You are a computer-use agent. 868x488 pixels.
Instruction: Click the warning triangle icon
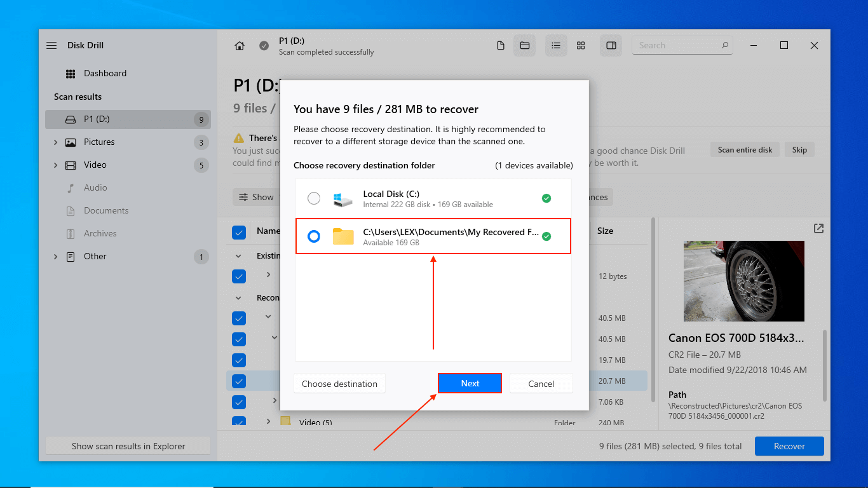239,138
